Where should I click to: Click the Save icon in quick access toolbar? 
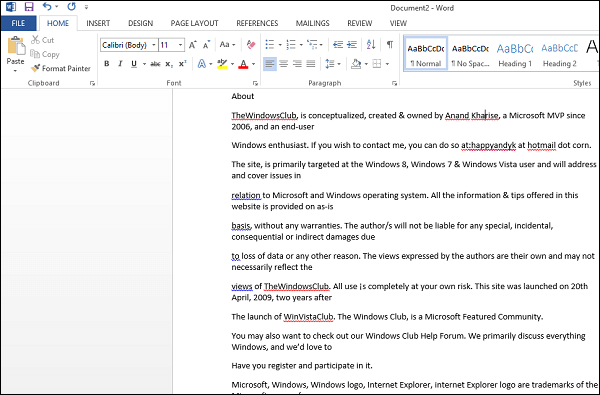29,7
